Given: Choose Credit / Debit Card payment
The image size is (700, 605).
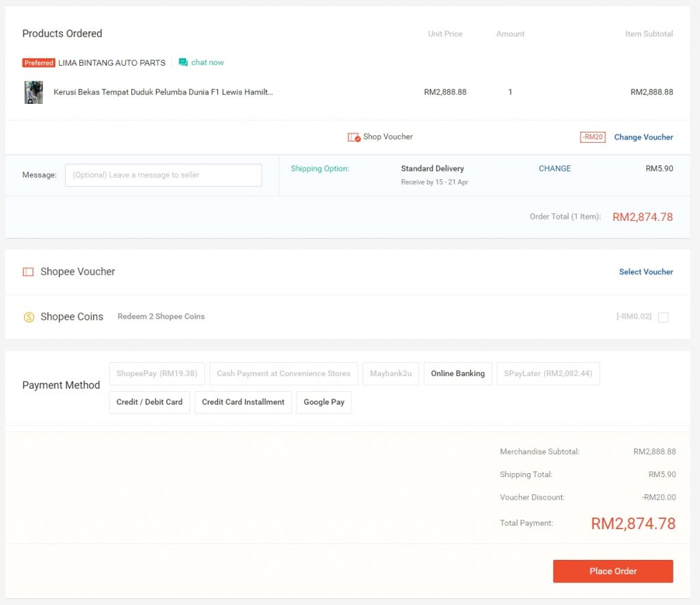Looking at the screenshot, I should tap(149, 402).
